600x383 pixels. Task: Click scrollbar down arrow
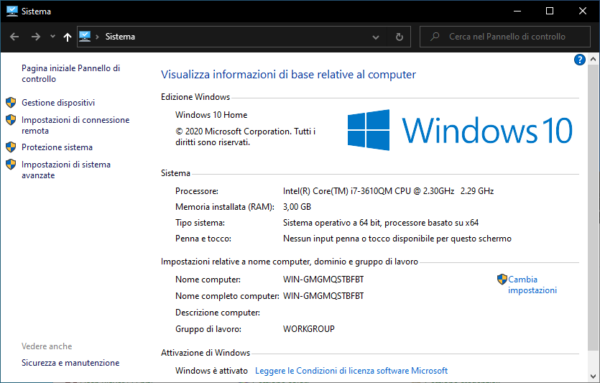point(593,376)
